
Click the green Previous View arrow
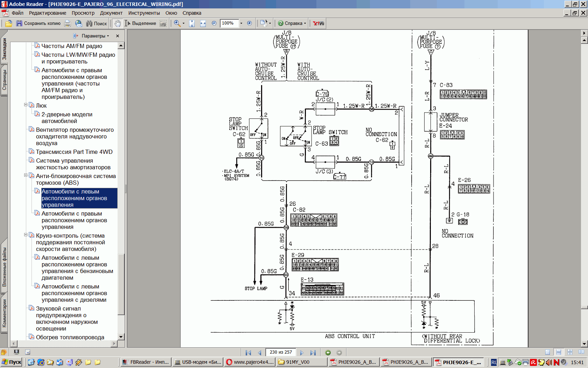(328, 353)
